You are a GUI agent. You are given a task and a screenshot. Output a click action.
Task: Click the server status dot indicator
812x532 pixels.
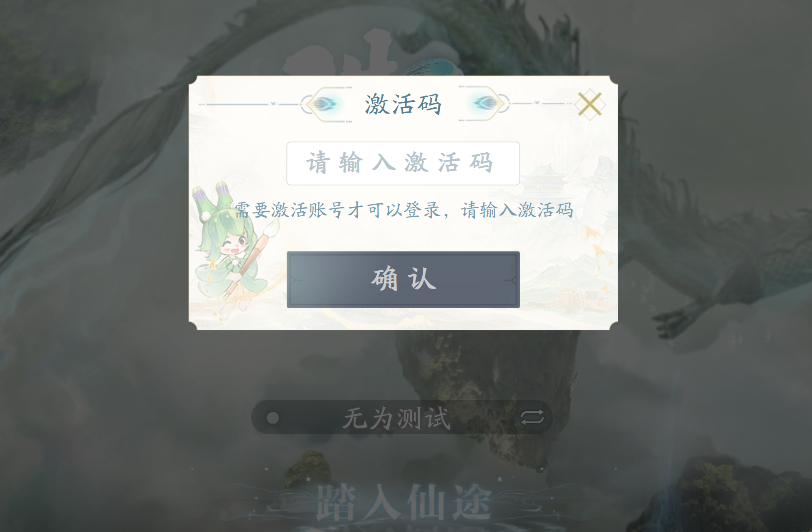pos(273,418)
